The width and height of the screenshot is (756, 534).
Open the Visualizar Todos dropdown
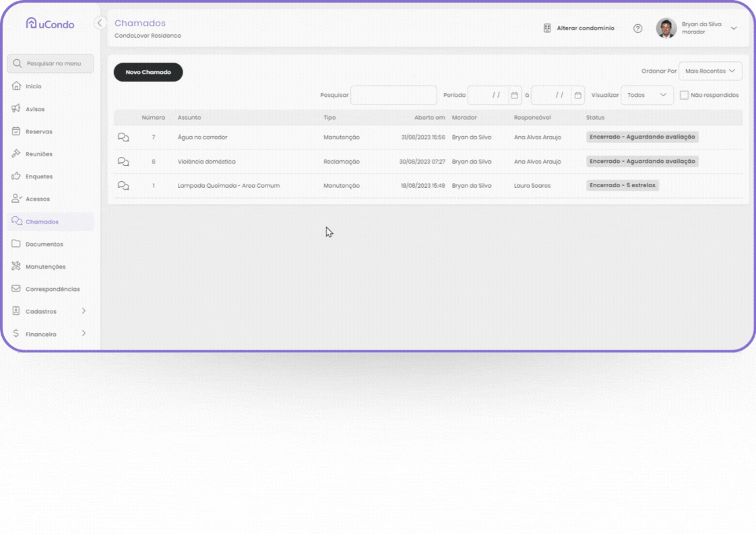pos(646,96)
